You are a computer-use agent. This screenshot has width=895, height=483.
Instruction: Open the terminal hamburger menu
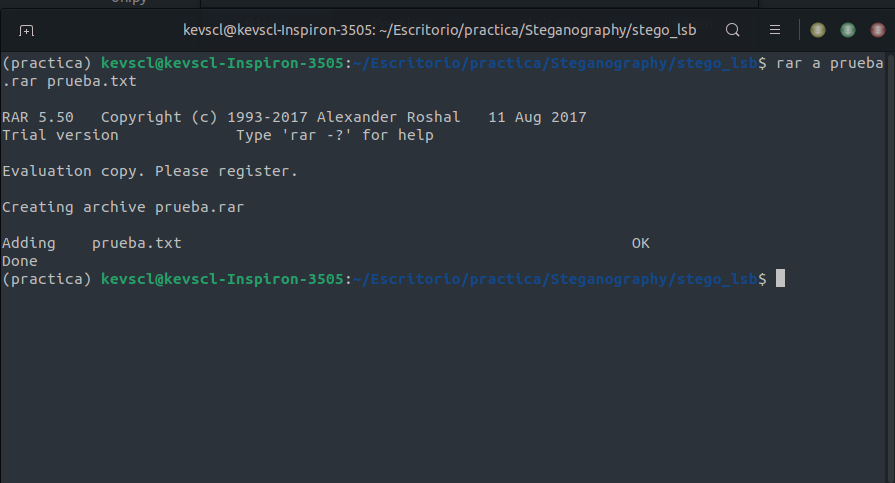point(775,30)
